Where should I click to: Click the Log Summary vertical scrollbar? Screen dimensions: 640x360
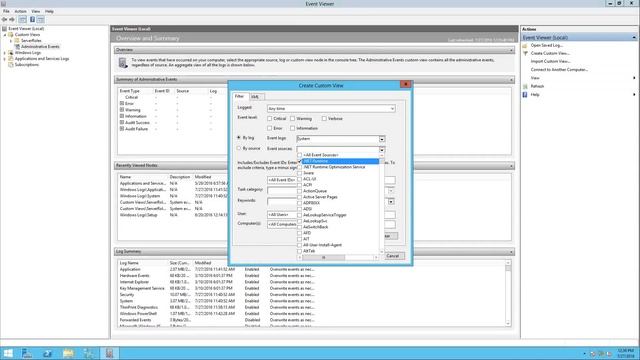click(508, 293)
